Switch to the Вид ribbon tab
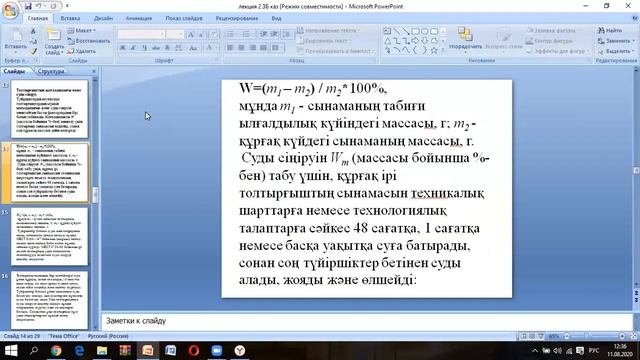Screen dimensions: 640x360 (x=276, y=18)
